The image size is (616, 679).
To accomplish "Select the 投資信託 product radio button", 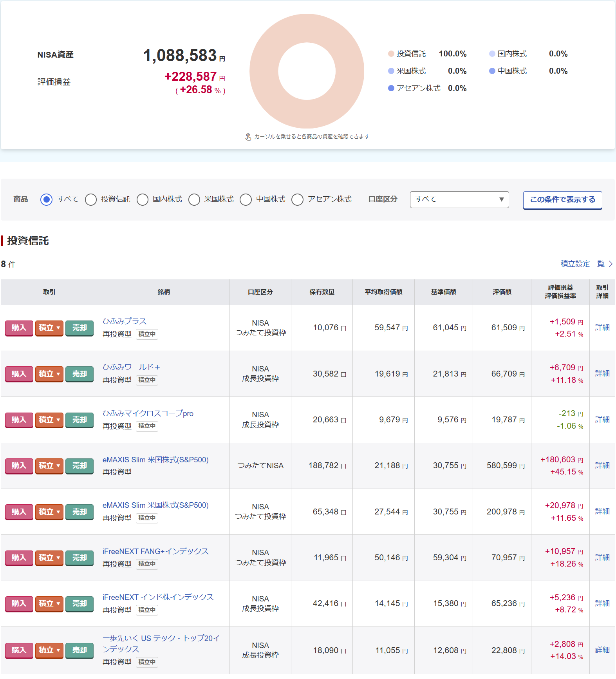I will coord(91,199).
